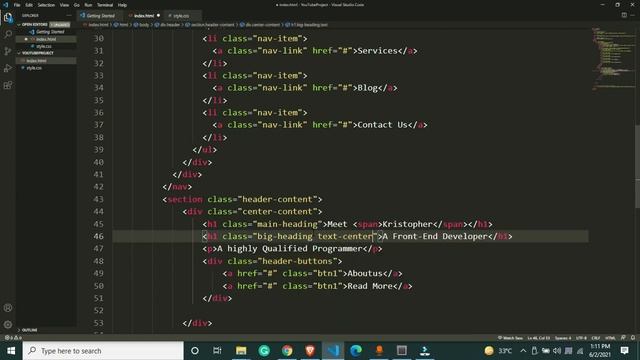Open the Accounts menu icon
The height and width of the screenshot is (360, 640).
point(8,308)
